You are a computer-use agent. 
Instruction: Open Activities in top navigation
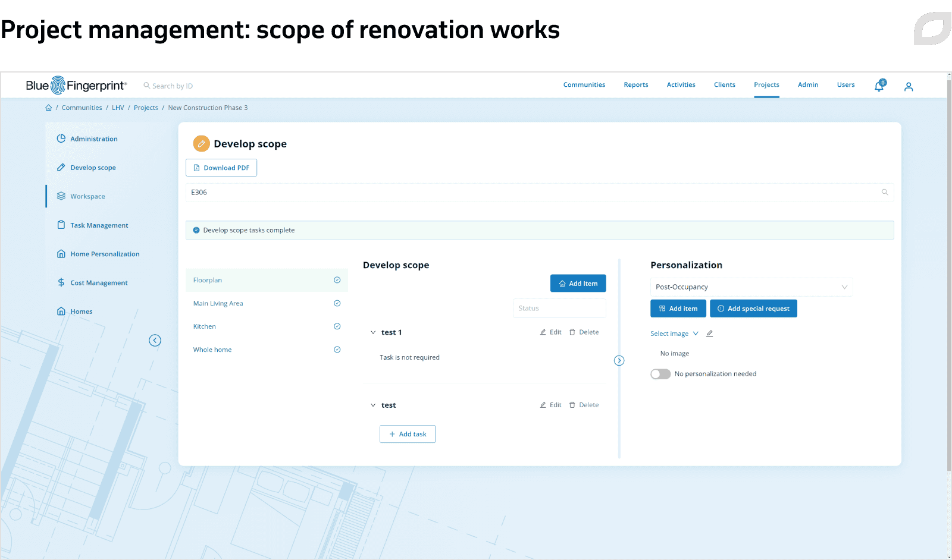point(681,85)
